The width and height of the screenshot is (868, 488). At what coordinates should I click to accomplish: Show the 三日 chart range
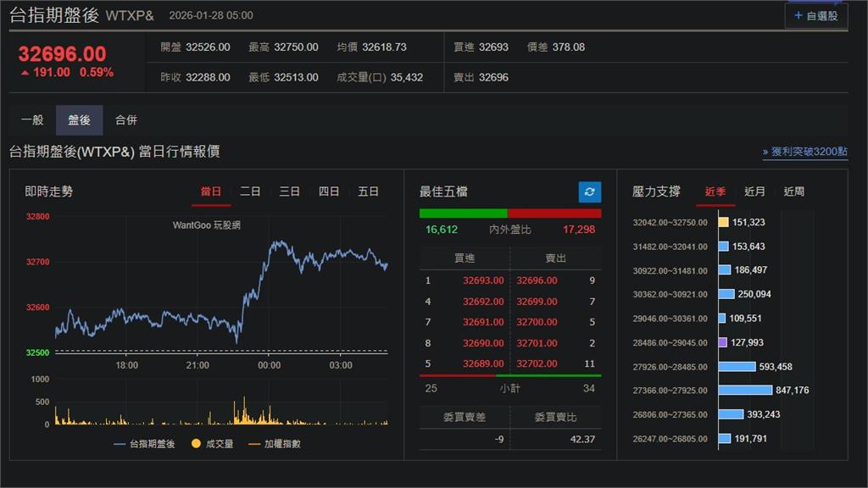(290, 191)
